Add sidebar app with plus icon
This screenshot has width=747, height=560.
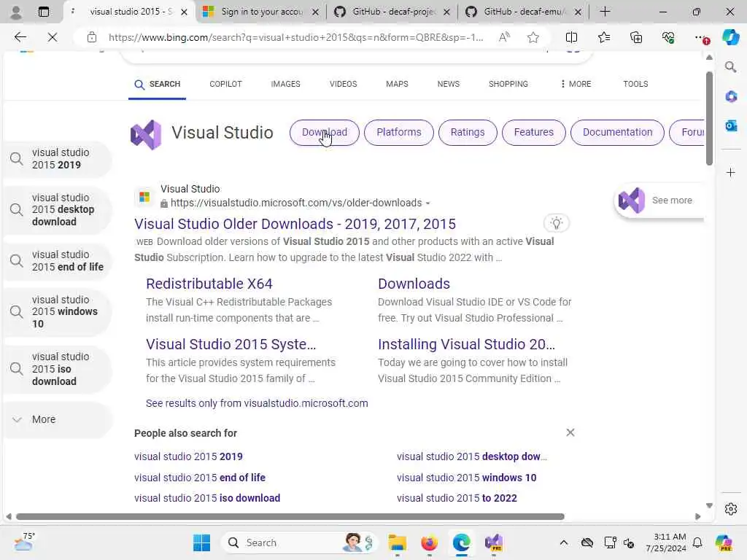731,172
